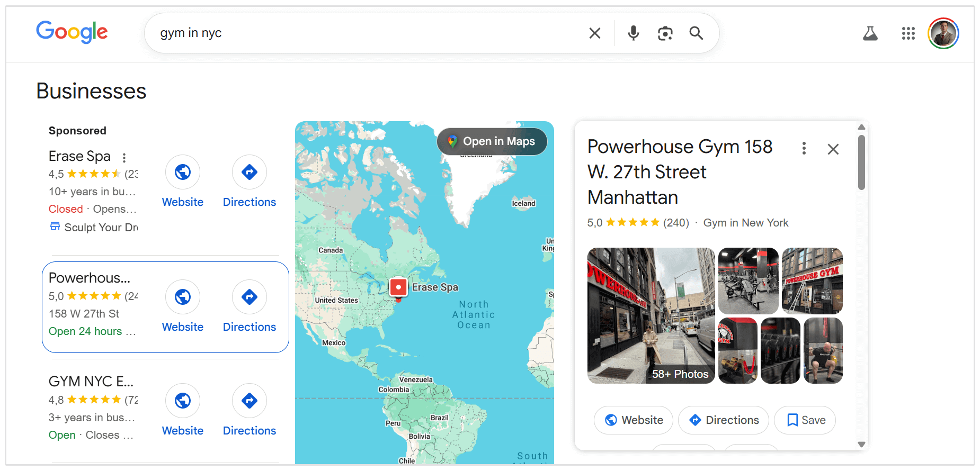This screenshot has height=471, width=980.
Task: Click Directions button in Powerhouse panel
Action: [x=723, y=420]
